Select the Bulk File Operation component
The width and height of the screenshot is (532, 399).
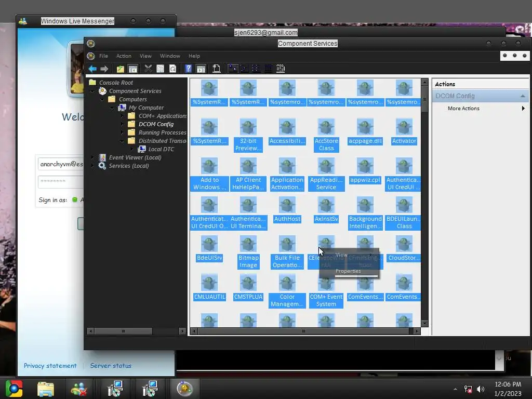click(287, 252)
